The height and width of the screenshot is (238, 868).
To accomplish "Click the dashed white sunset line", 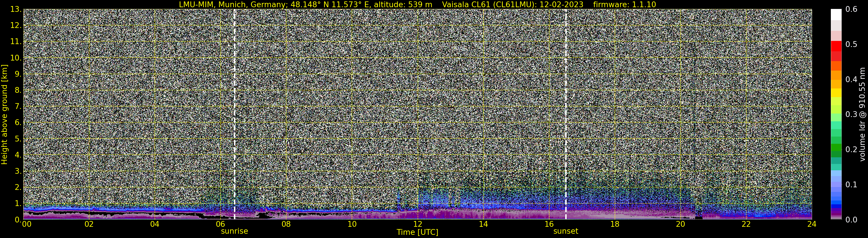I will coord(566,114).
